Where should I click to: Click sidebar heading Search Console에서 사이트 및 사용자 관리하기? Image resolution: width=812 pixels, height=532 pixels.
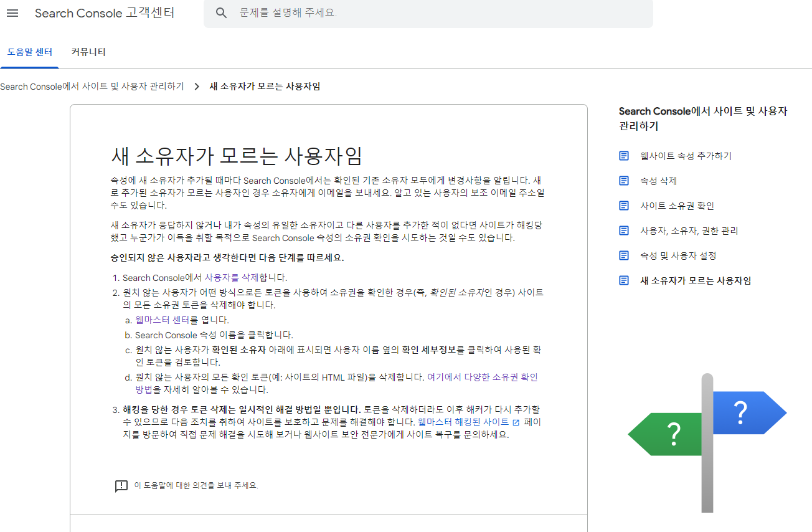click(x=703, y=118)
